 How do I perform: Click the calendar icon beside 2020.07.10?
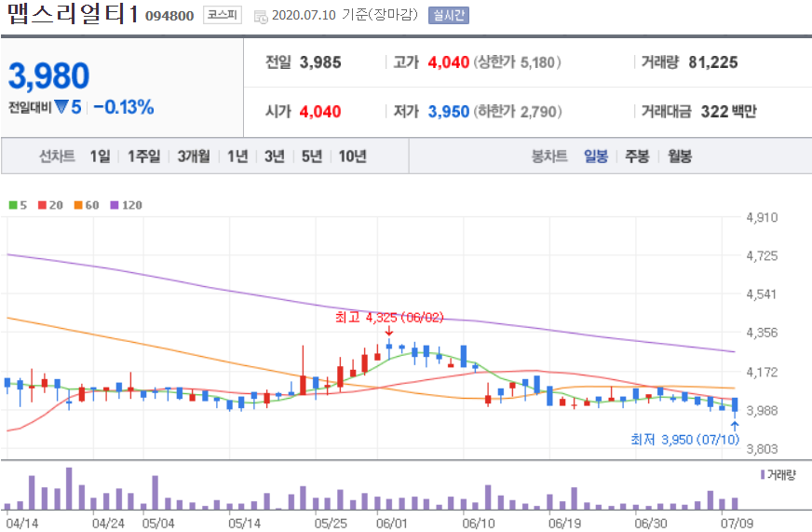pos(261,16)
